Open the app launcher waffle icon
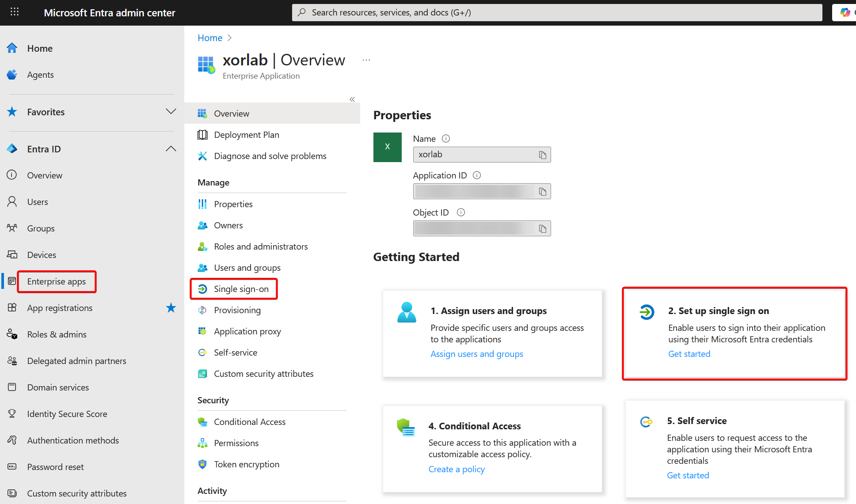This screenshot has height=504, width=856. click(15, 12)
